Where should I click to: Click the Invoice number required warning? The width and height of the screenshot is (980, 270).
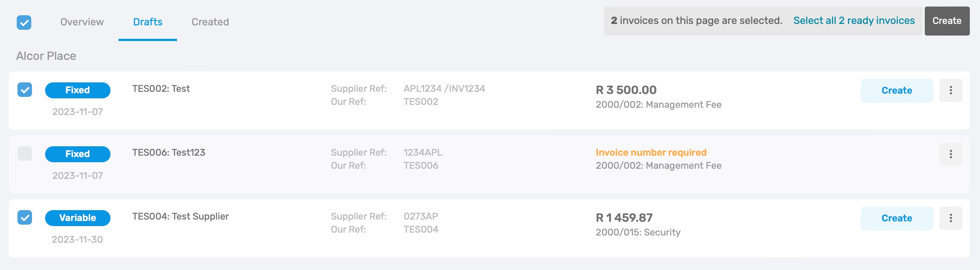pos(651,152)
